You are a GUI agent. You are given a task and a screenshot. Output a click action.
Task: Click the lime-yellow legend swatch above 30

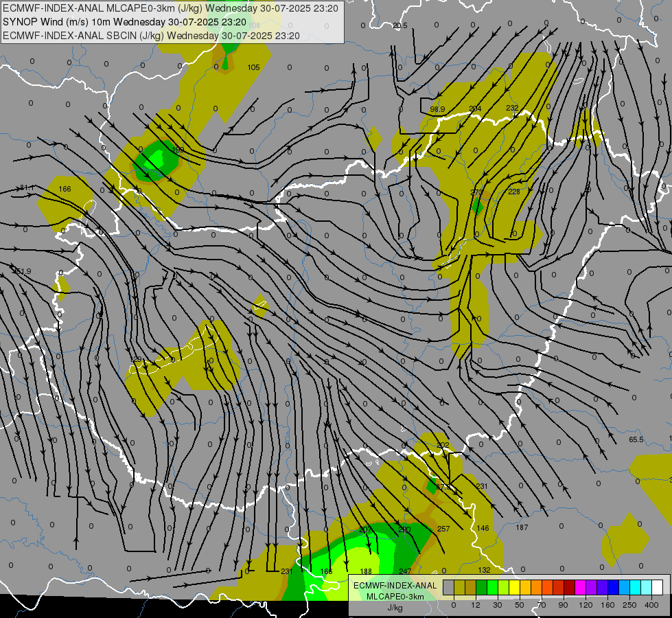504,588
